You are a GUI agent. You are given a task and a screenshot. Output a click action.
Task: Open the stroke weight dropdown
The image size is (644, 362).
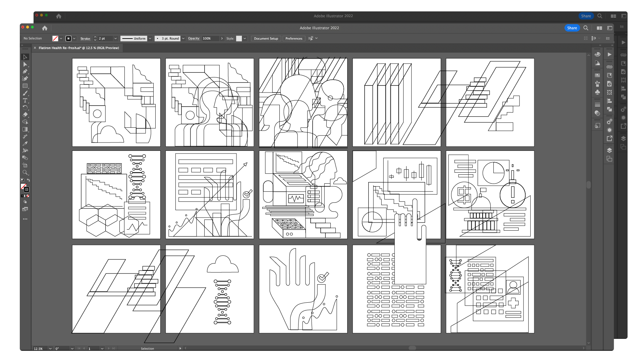point(115,39)
